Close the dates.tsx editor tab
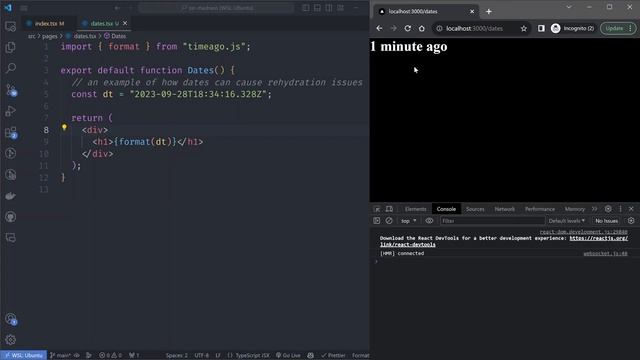 pos(125,23)
